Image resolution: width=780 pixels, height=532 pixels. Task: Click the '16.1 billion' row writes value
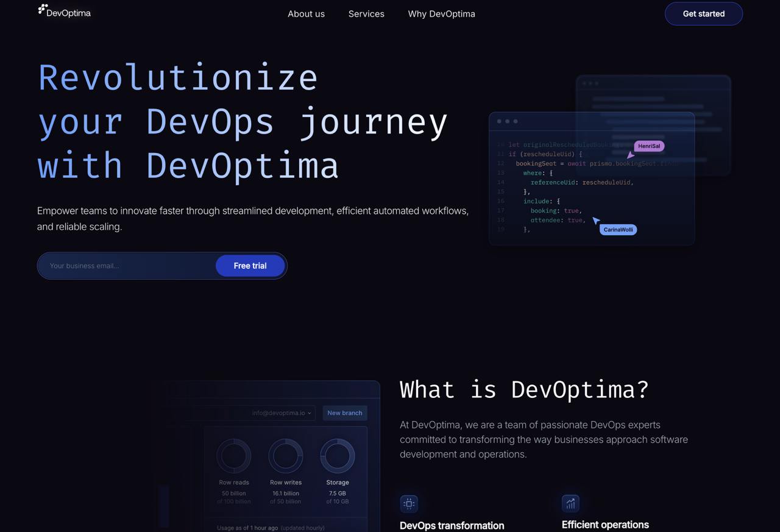point(286,494)
